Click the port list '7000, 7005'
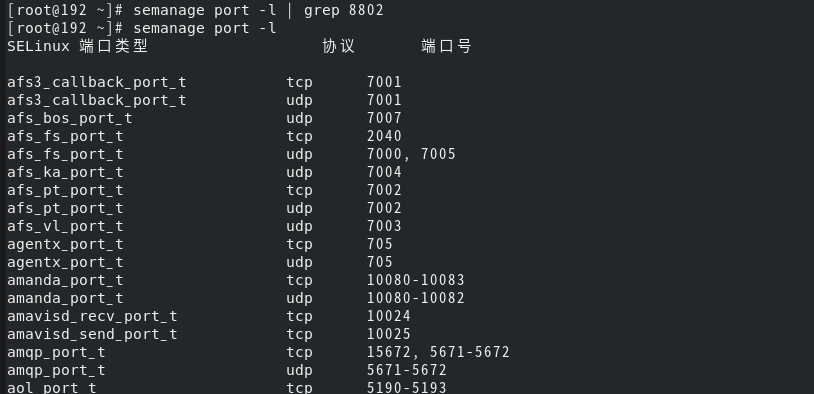The image size is (814, 394). [x=411, y=154]
